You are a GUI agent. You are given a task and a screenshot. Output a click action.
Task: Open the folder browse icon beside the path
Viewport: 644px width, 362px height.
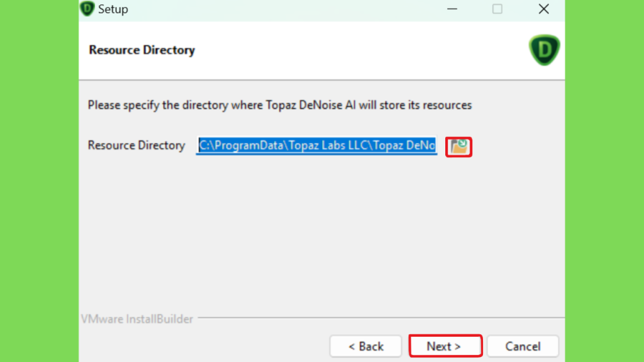point(458,146)
